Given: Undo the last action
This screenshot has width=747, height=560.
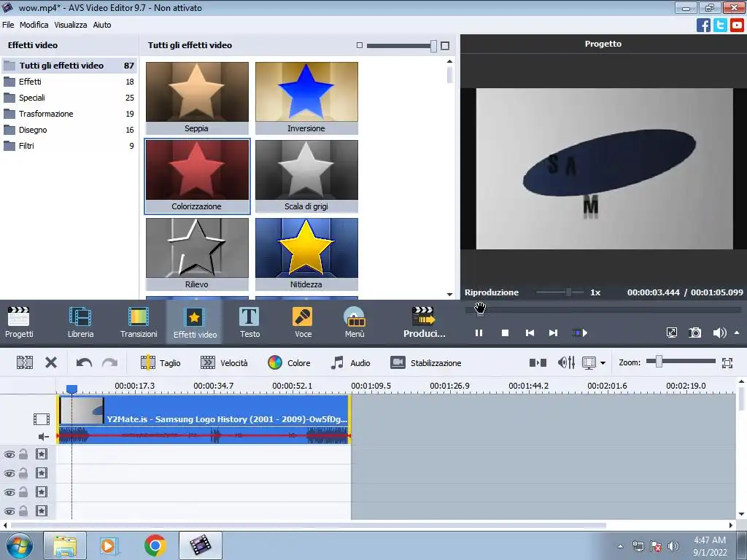Looking at the screenshot, I should [84, 363].
